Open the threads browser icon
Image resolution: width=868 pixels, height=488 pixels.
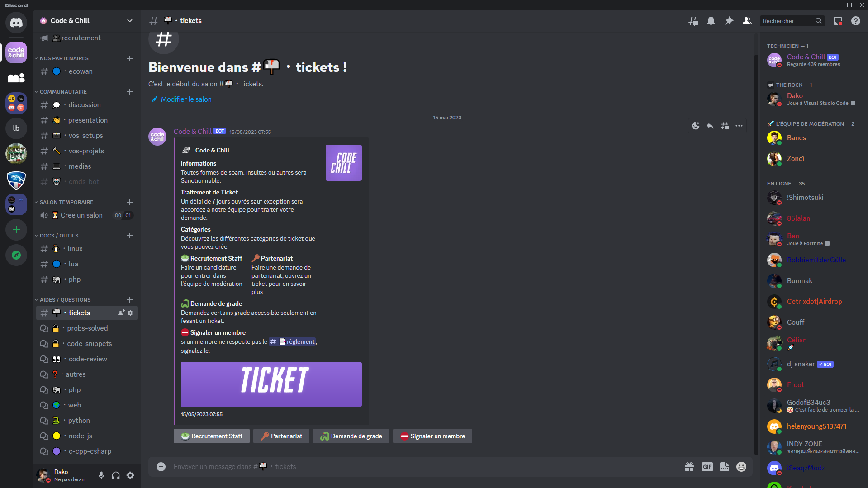(x=693, y=21)
